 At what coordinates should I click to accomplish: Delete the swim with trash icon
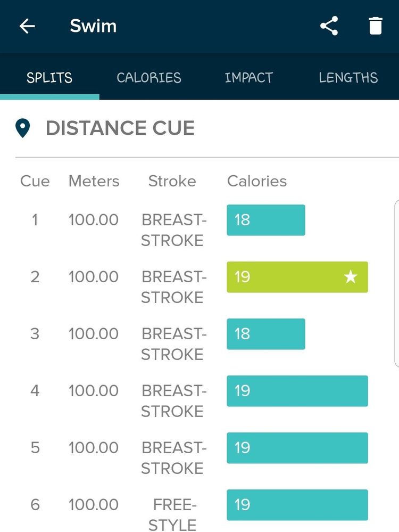pos(376,26)
